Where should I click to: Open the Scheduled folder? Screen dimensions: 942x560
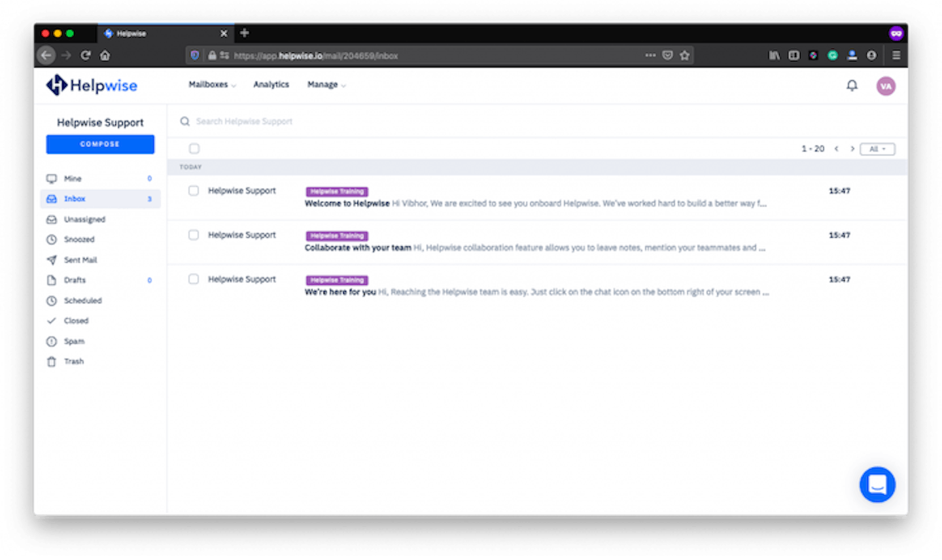(x=100, y=301)
